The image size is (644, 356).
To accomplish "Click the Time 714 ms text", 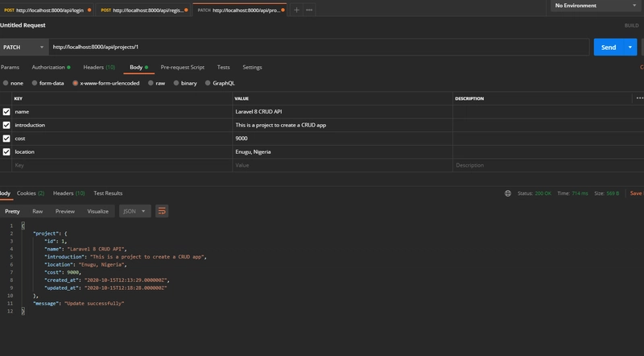I will (x=572, y=193).
